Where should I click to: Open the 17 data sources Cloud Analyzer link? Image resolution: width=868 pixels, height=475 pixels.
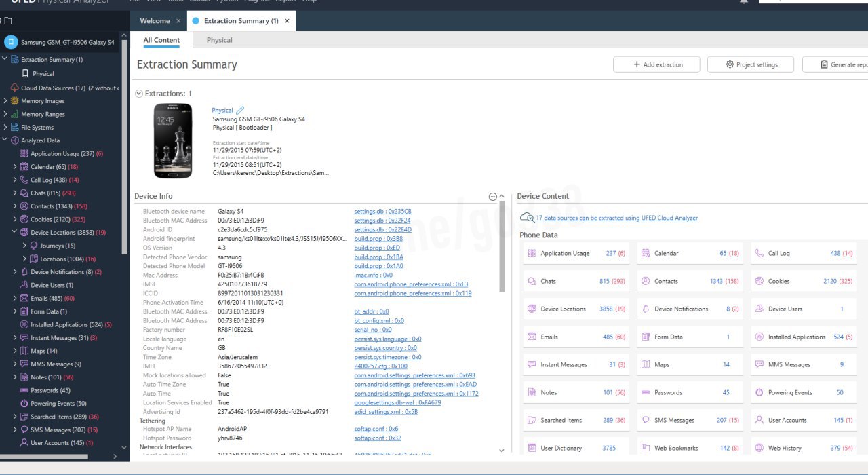(616, 218)
